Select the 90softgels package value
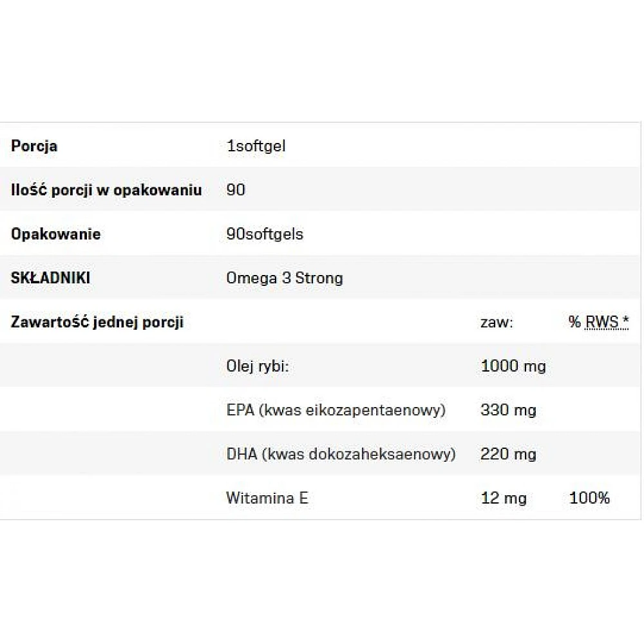 [265, 234]
